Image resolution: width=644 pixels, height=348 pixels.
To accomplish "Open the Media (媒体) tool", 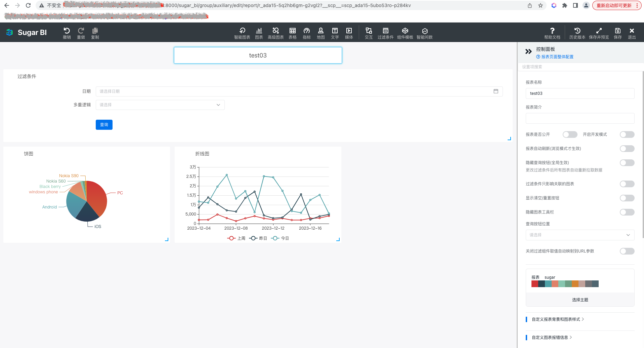I will click(349, 33).
